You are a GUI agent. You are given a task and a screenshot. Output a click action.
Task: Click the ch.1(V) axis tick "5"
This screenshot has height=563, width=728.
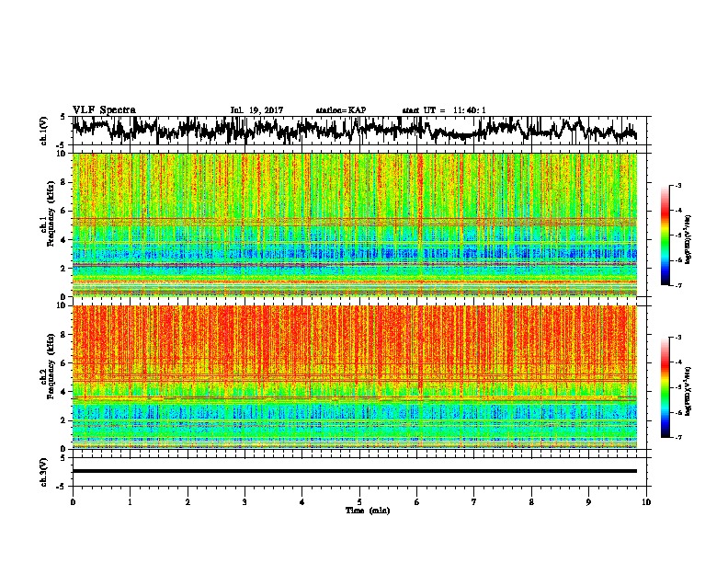coord(63,117)
